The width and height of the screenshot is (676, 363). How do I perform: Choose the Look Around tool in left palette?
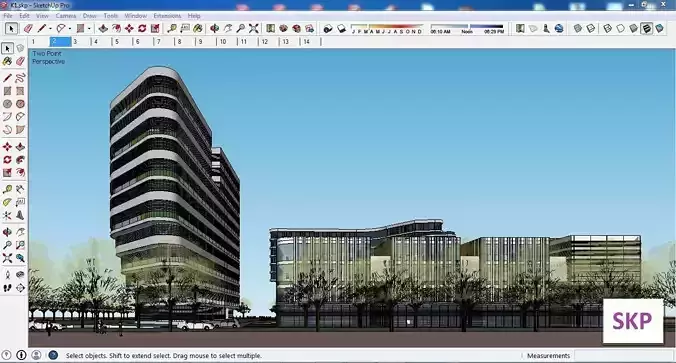20,275
